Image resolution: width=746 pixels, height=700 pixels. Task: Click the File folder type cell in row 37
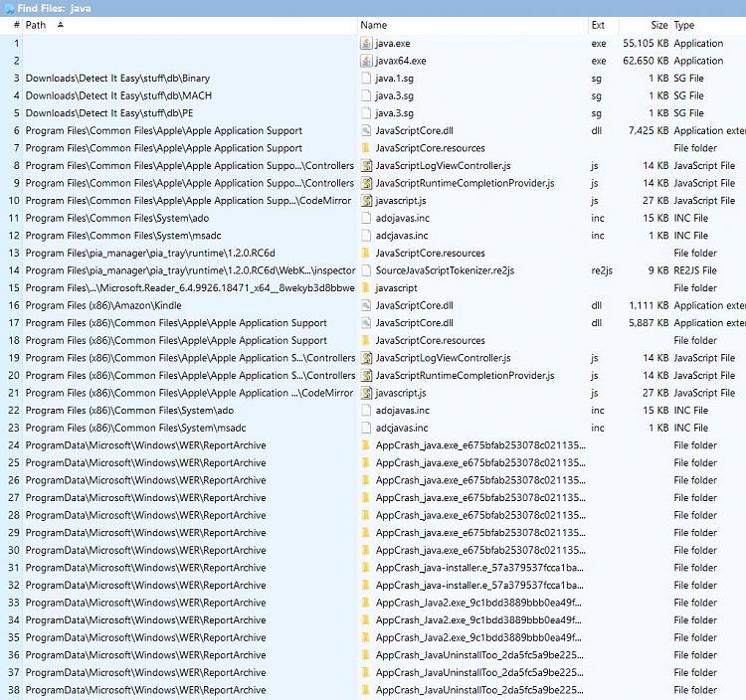[x=695, y=672]
